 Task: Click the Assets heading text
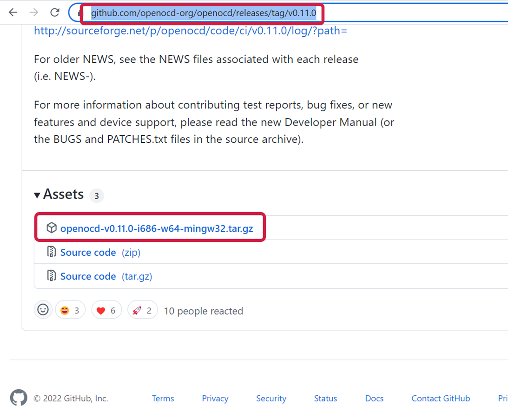(64, 194)
